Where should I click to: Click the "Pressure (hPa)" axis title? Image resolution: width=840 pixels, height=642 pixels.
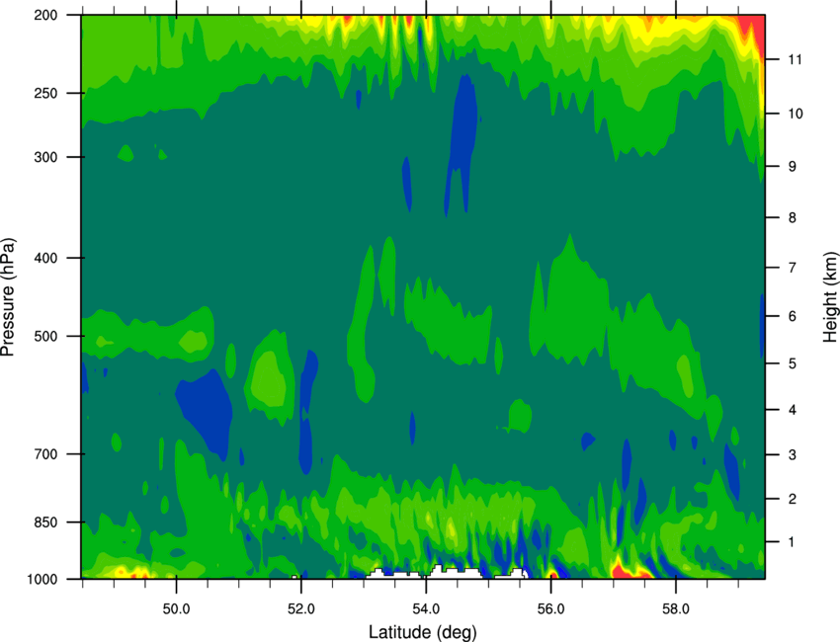tap(8, 297)
